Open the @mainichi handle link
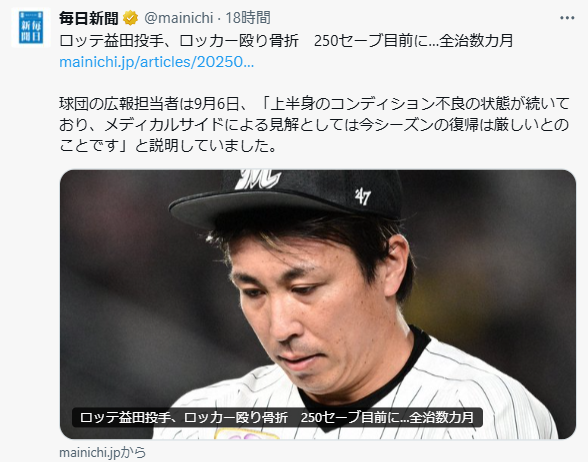 click(178, 18)
